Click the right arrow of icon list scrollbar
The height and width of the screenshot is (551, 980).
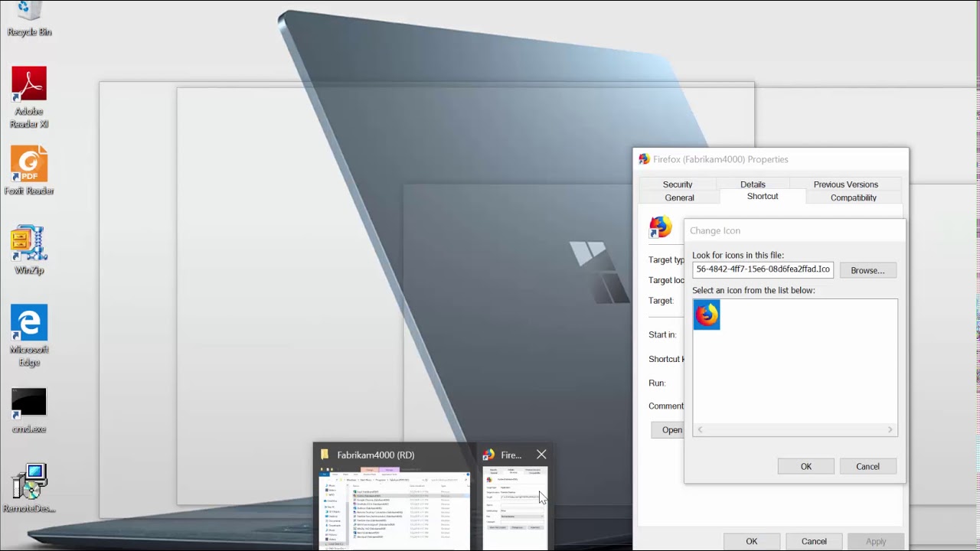tap(890, 430)
